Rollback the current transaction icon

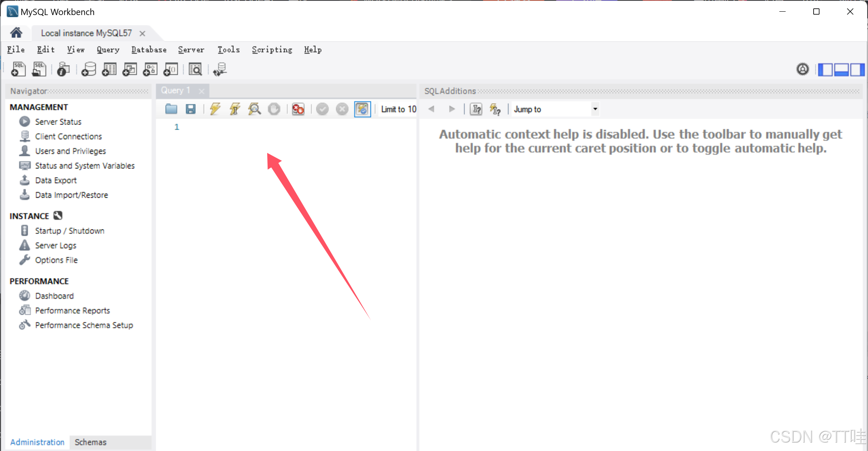342,109
